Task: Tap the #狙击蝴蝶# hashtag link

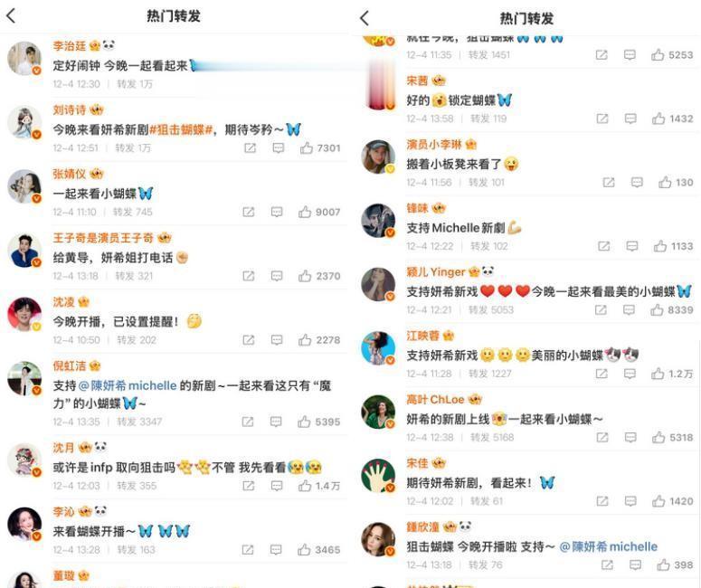Action: [181, 130]
